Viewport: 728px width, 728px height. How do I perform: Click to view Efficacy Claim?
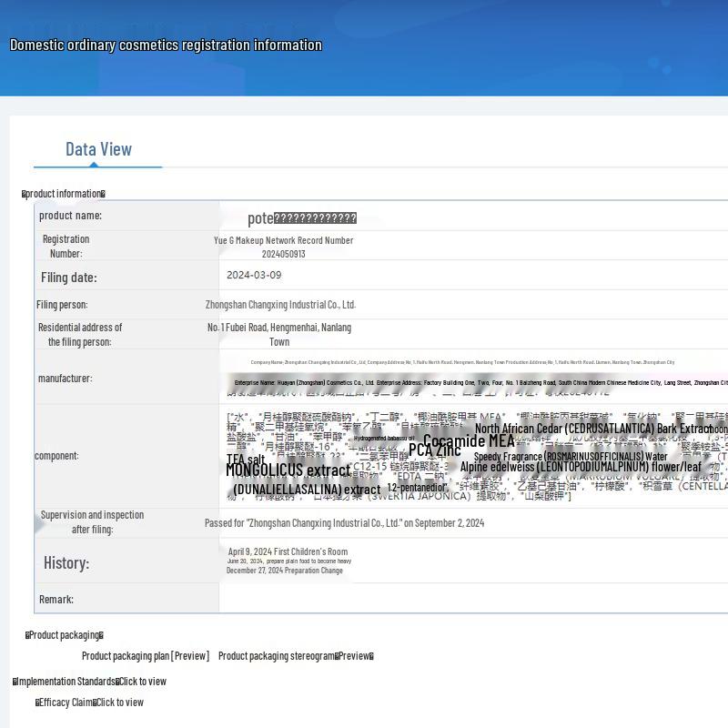coord(120,703)
